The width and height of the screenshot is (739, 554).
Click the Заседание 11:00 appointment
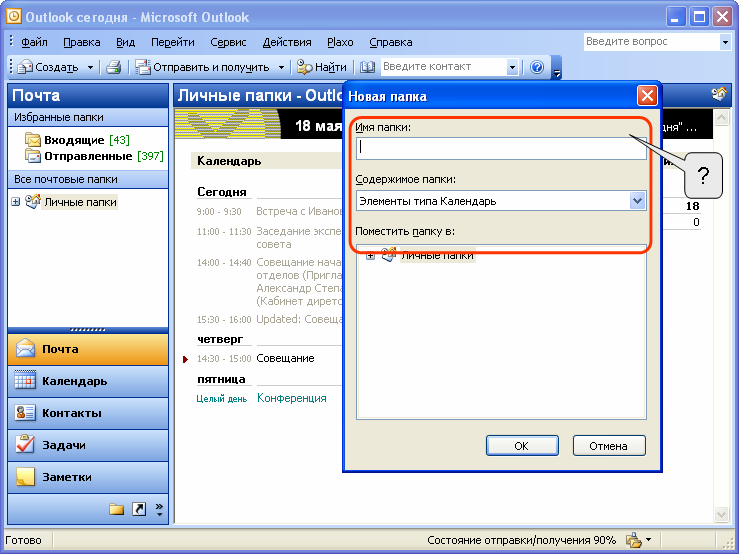point(299,238)
